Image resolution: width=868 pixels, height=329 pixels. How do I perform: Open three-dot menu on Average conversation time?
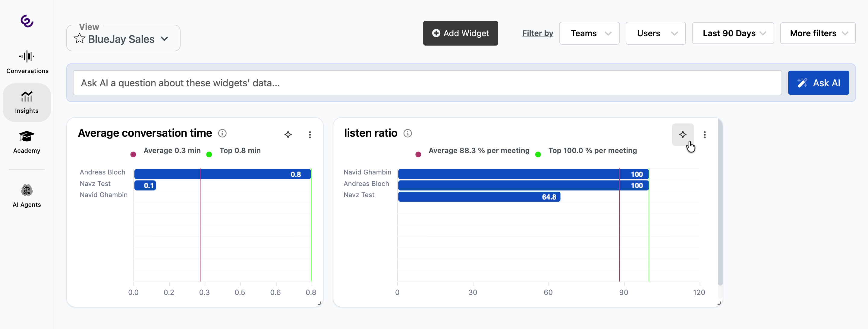310,135
